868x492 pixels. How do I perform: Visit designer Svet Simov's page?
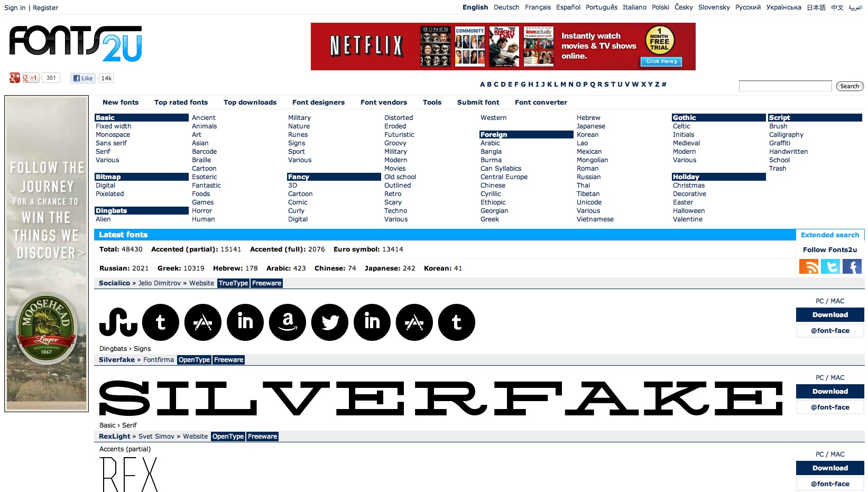[156, 436]
